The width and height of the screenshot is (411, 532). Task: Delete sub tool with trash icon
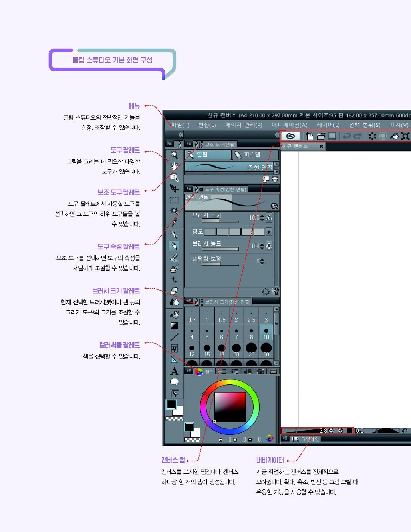point(275,179)
